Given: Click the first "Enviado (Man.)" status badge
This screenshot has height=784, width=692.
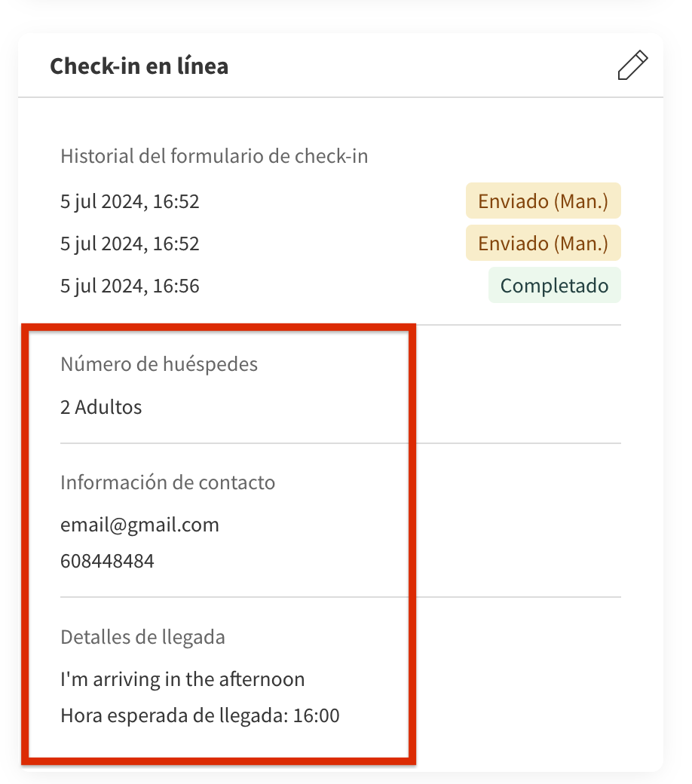Looking at the screenshot, I should [x=543, y=201].
